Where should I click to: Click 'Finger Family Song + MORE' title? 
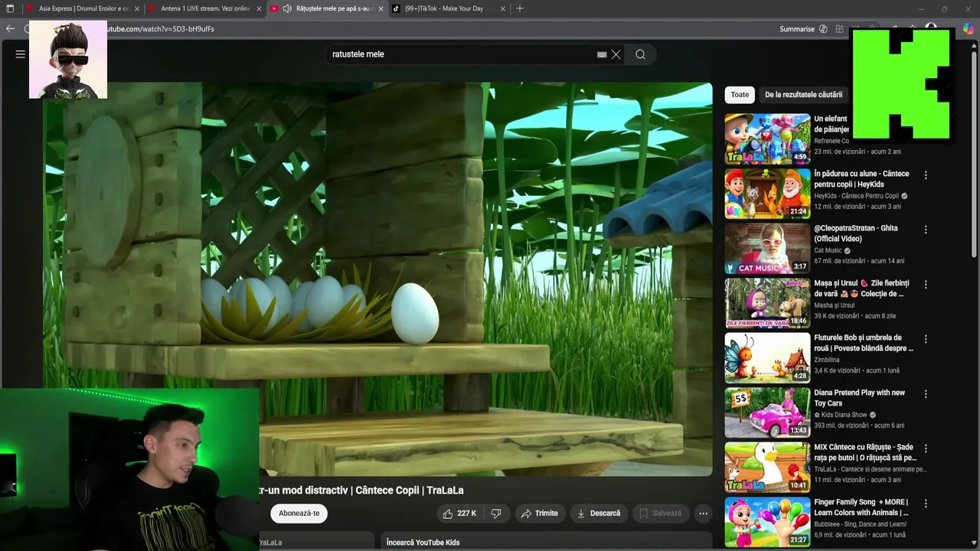click(x=861, y=507)
